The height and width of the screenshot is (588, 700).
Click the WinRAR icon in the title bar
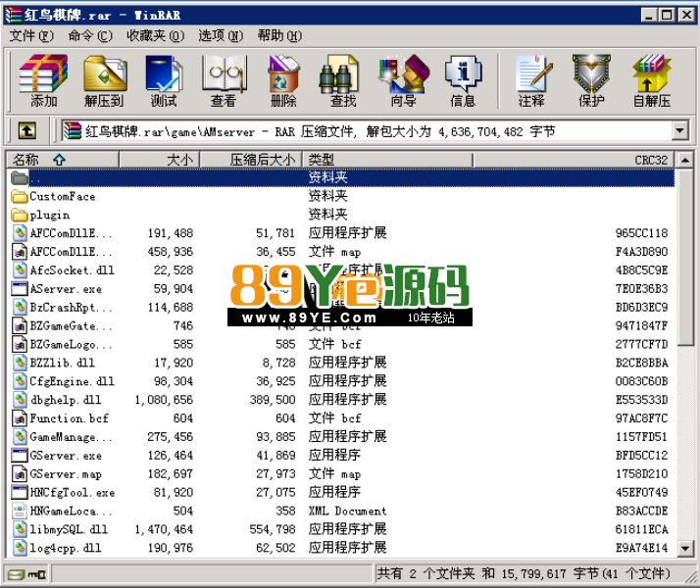click(x=14, y=15)
